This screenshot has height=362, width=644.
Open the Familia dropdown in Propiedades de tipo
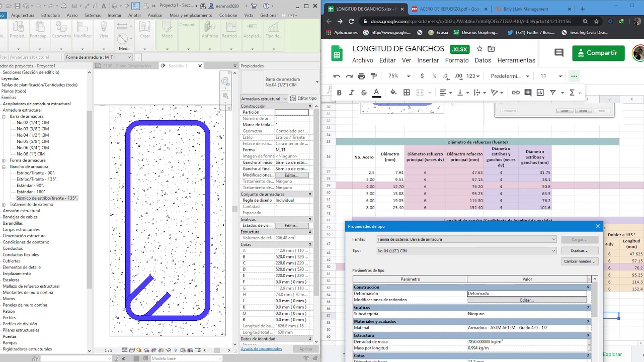click(x=466, y=239)
